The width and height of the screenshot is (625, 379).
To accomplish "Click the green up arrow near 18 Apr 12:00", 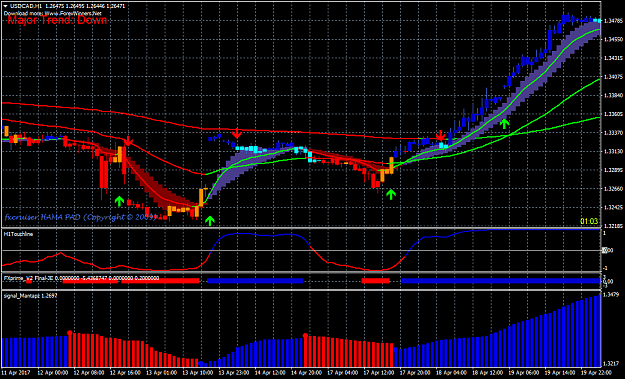I will click(505, 124).
